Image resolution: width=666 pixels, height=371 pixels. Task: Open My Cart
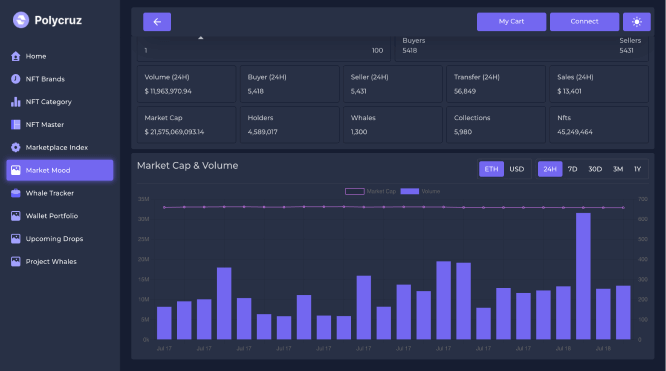[511, 22]
